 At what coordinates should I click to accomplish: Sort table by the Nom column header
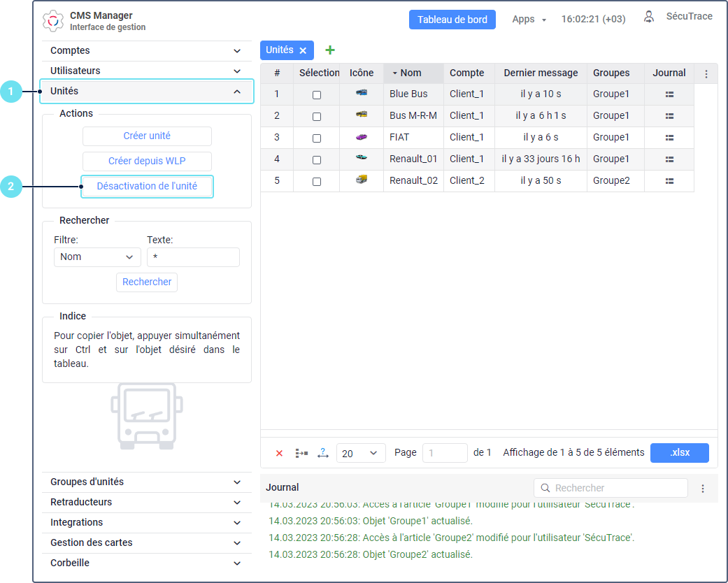click(x=411, y=73)
